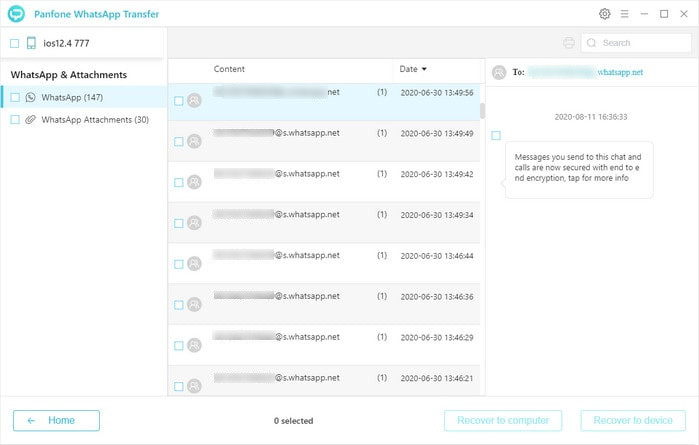Check the conversation dated 2020-06-30 13:46:36
Image resolution: width=699 pixels, height=445 pixels.
(x=179, y=305)
